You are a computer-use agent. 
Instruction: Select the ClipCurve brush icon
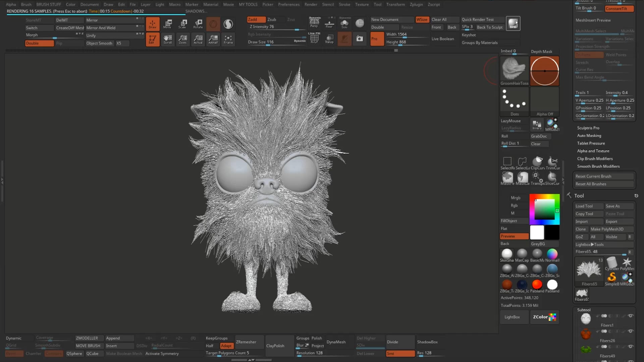point(537,163)
